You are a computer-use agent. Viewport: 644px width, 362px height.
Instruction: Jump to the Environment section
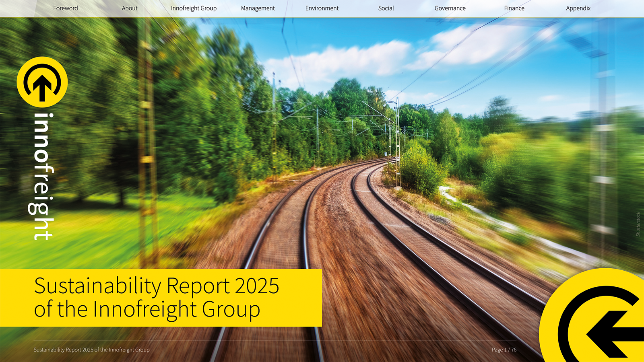[x=322, y=8]
